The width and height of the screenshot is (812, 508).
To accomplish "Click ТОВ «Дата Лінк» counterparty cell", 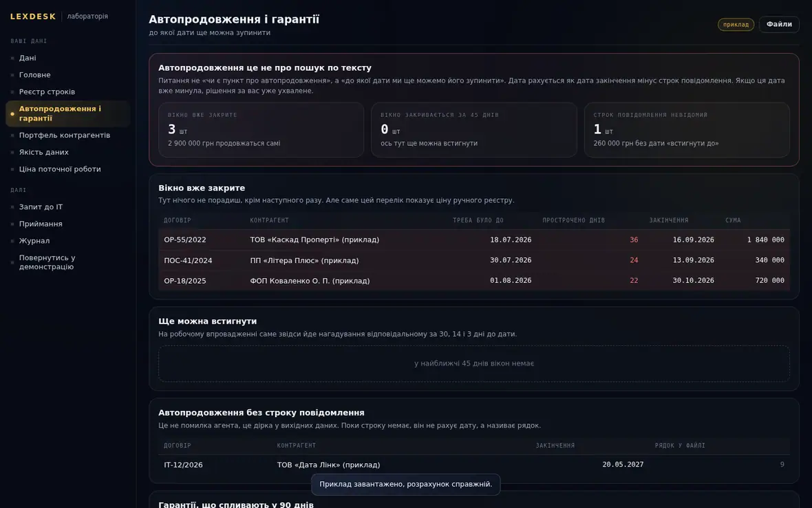I will 328,465.
